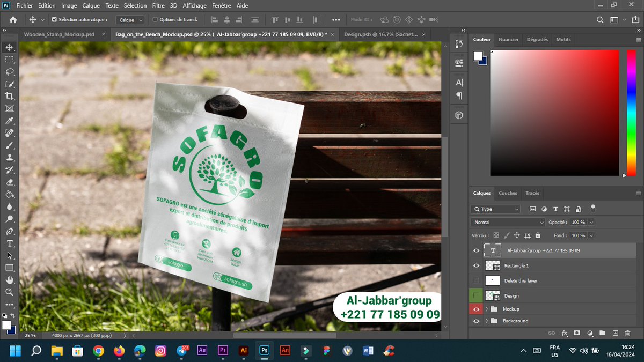
Task: Toggle Sélection automatique checkbox
Action: [54, 20]
